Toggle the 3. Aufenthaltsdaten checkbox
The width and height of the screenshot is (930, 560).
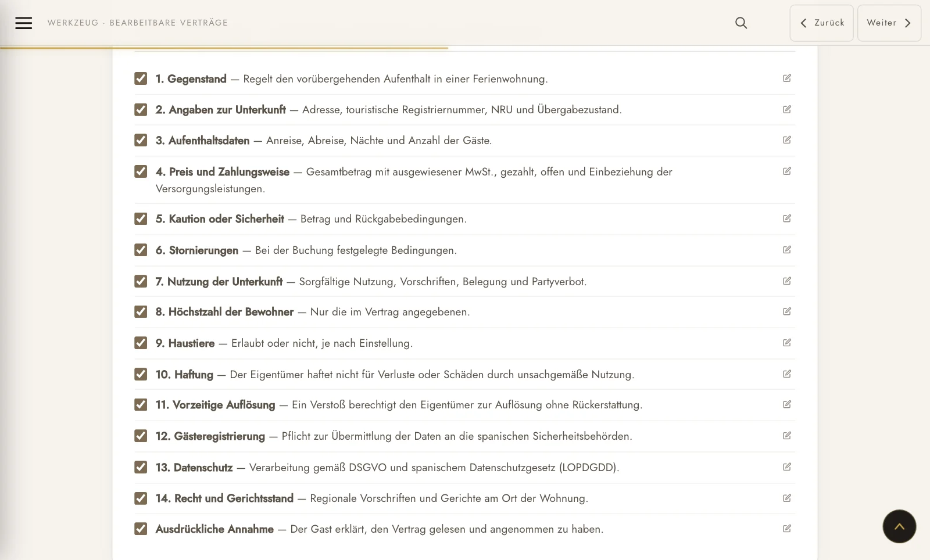(x=141, y=140)
